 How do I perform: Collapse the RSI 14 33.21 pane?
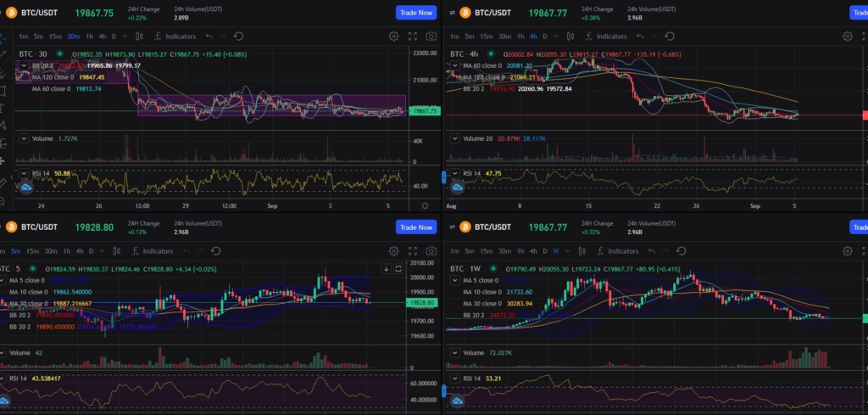click(x=454, y=379)
